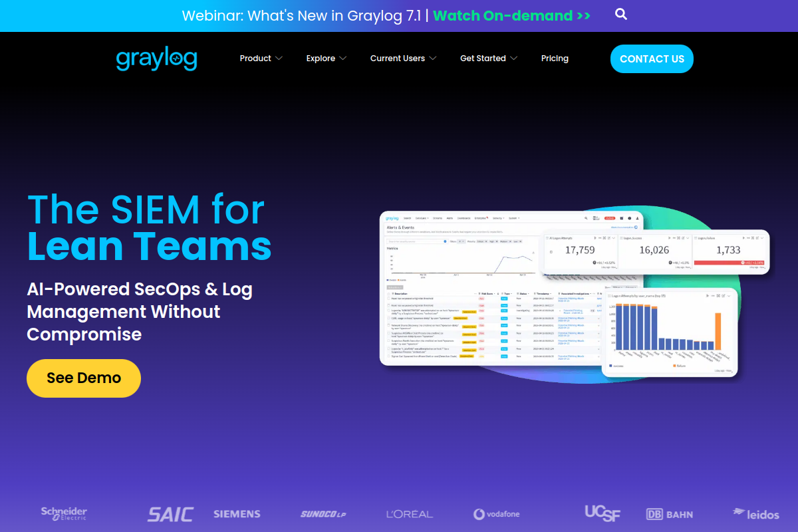The height and width of the screenshot is (532, 798).
Task: Open the Pricing page
Action: [555, 59]
